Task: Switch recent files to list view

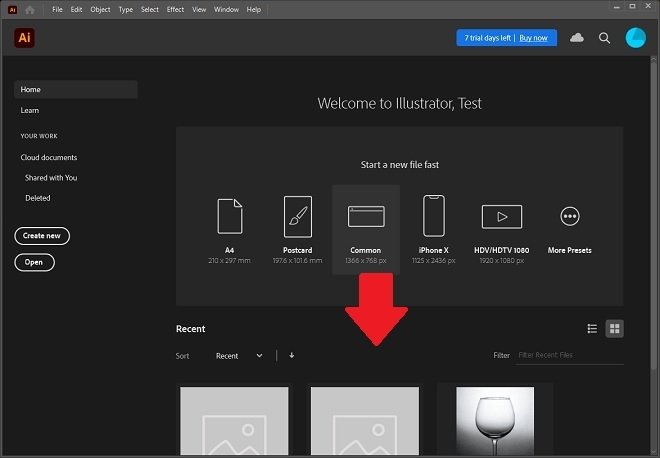Action: pos(592,328)
